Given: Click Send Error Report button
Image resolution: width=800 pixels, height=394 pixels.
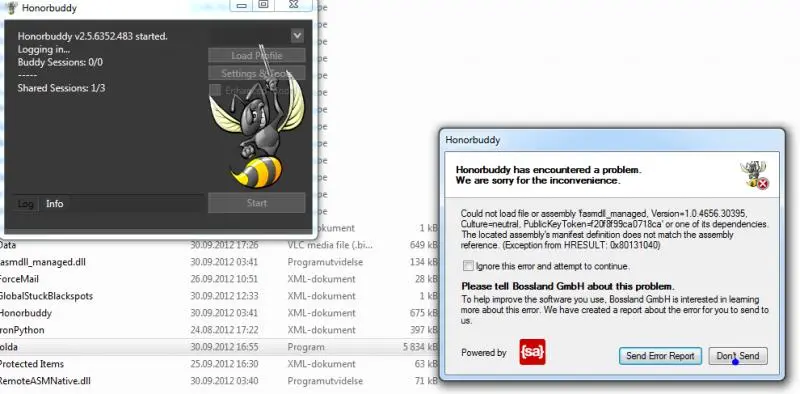Looking at the screenshot, I should pos(660,356).
